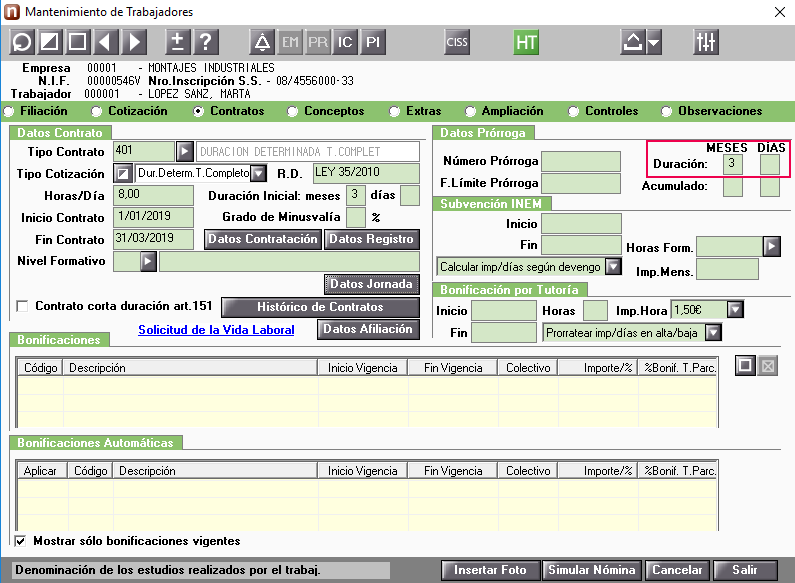Screen dimensions: 795x583
Task: Click delete X icon beside Bonificaciones table
Action: [x=768, y=365]
